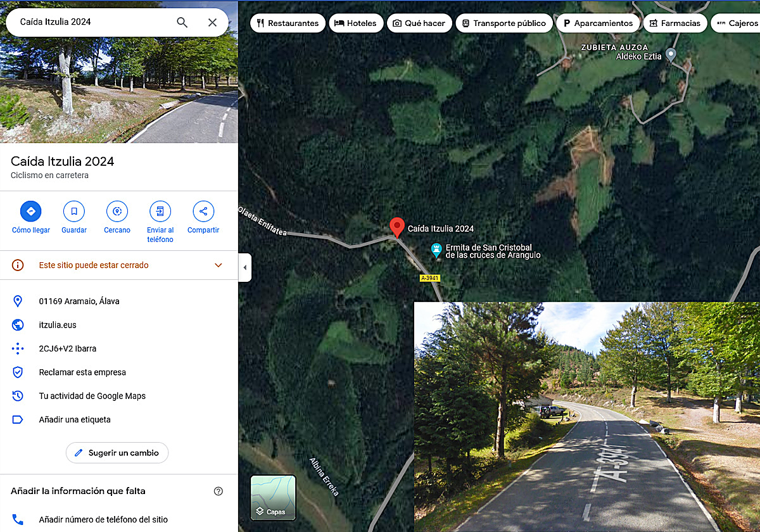Click the search magnifier icon

(x=182, y=22)
